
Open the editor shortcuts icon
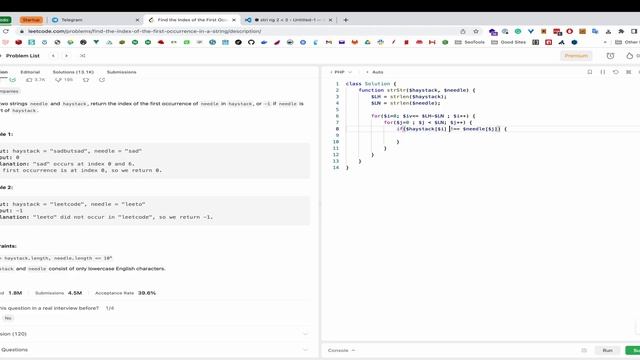629,72
